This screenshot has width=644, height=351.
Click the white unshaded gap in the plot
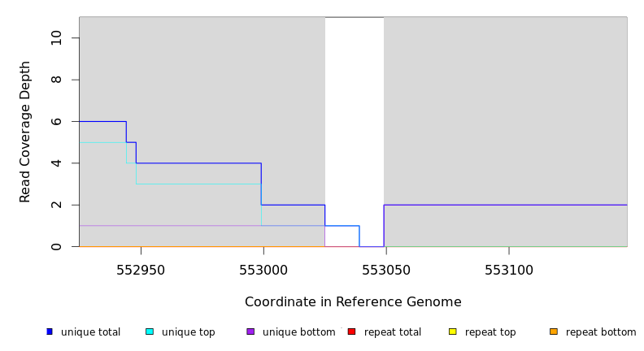coord(355,122)
